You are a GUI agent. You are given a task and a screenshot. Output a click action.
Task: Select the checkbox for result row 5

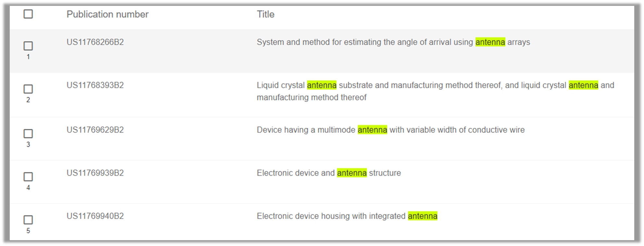point(28,220)
